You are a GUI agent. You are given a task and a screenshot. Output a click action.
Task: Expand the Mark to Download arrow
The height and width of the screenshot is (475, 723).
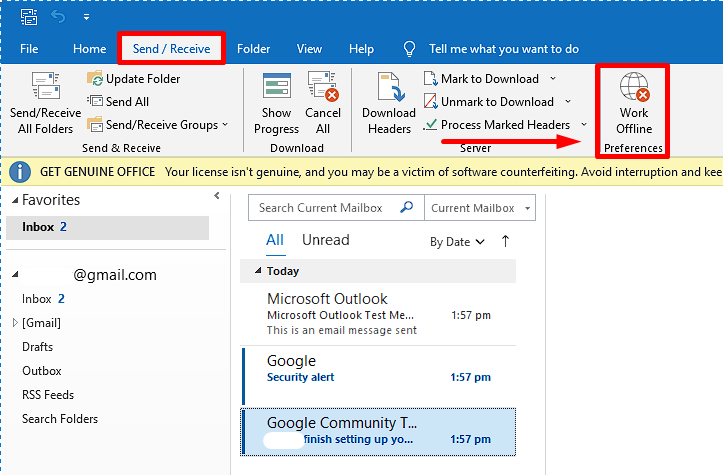coord(553,78)
